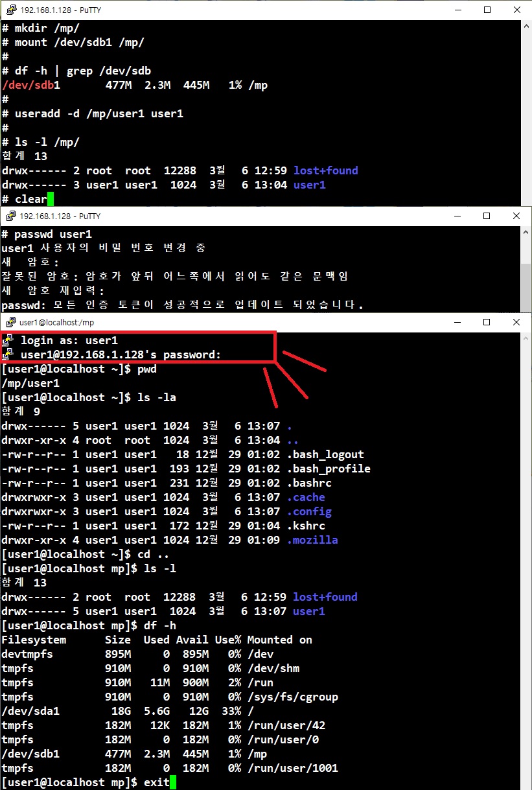The image size is (532, 790).
Task: Click the '/run/user/0' mount point
Action: click(x=283, y=740)
